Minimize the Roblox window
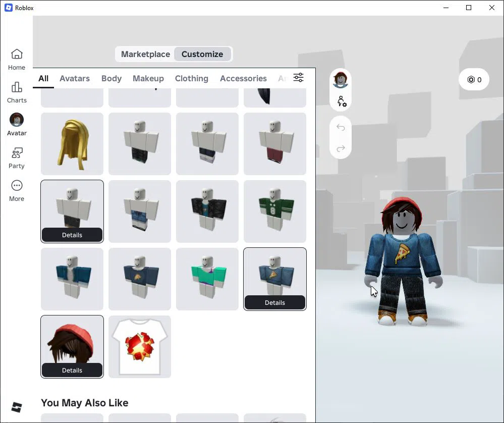Image resolution: width=504 pixels, height=423 pixels. coord(446,8)
